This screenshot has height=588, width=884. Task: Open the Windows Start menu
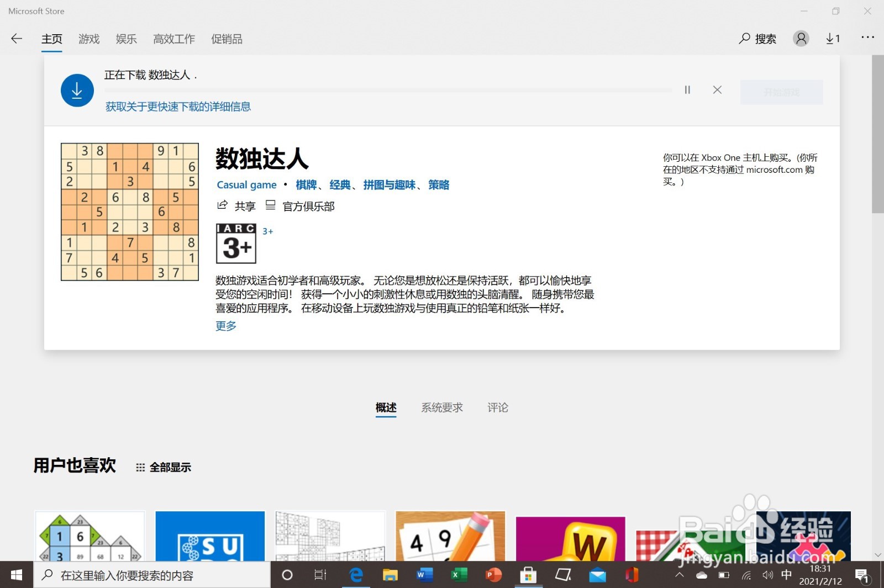[x=17, y=575]
